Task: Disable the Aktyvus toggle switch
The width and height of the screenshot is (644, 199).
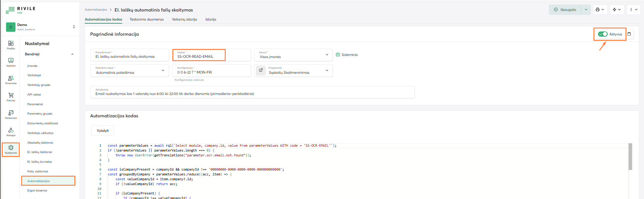Action: pos(603,34)
